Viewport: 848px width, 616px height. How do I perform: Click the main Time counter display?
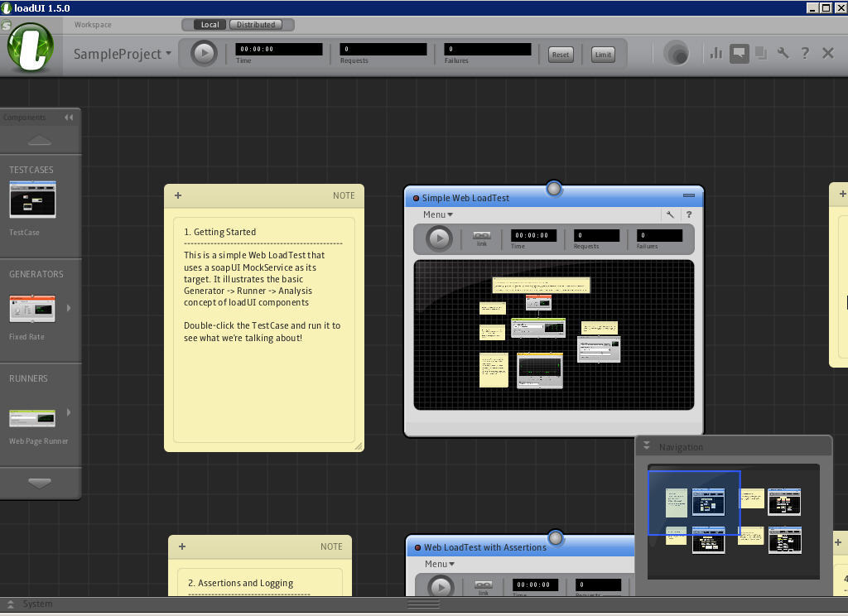tap(278, 49)
